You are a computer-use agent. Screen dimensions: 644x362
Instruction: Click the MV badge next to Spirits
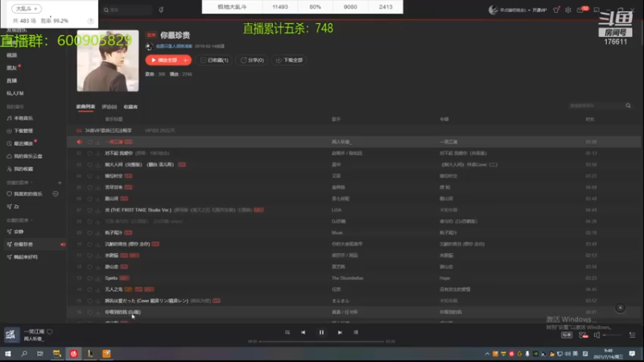point(124,278)
